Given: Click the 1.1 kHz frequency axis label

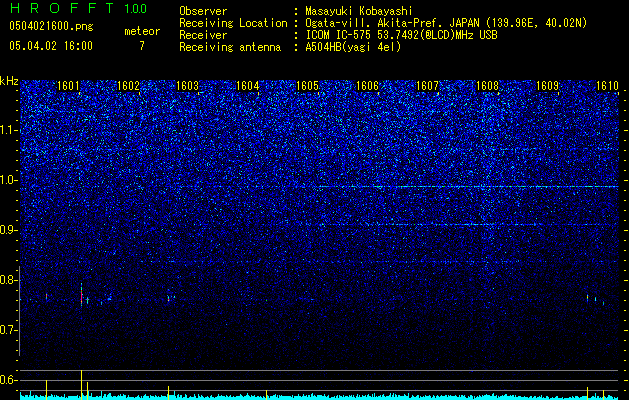Looking at the screenshot, I should [x=8, y=130].
